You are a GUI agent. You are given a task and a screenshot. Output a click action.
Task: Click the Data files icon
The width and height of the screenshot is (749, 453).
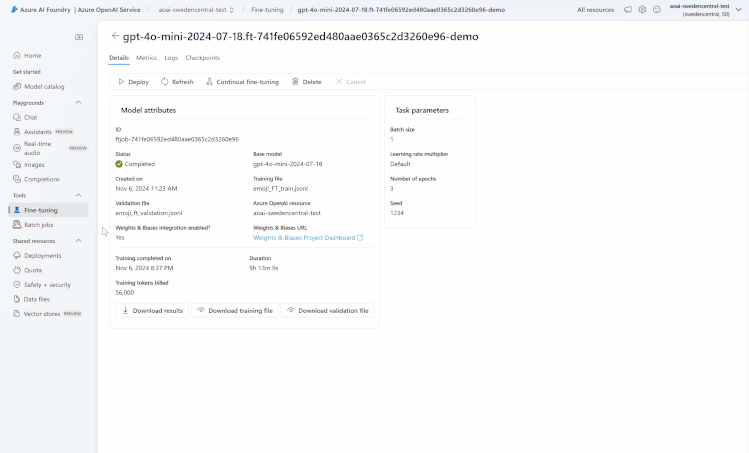pos(17,299)
